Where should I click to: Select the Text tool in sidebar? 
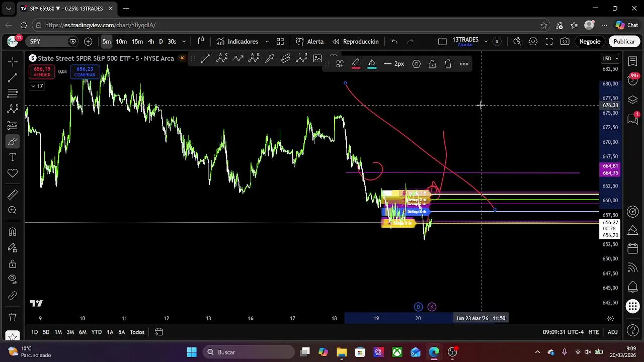13,157
